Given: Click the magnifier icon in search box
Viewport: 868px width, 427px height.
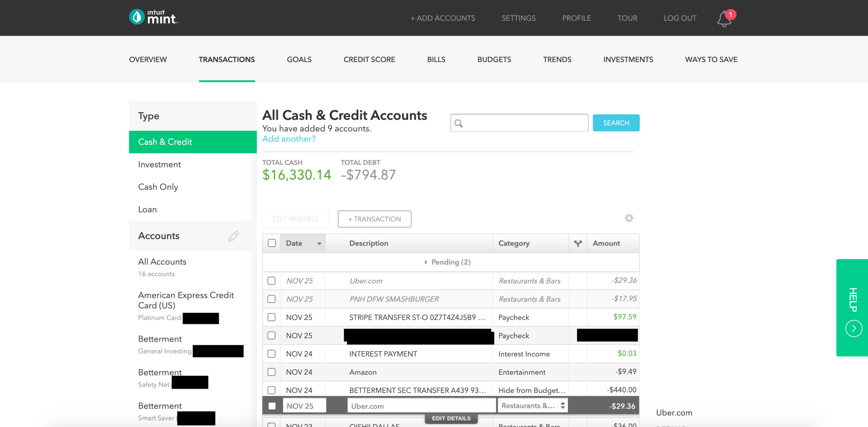Looking at the screenshot, I should (459, 123).
